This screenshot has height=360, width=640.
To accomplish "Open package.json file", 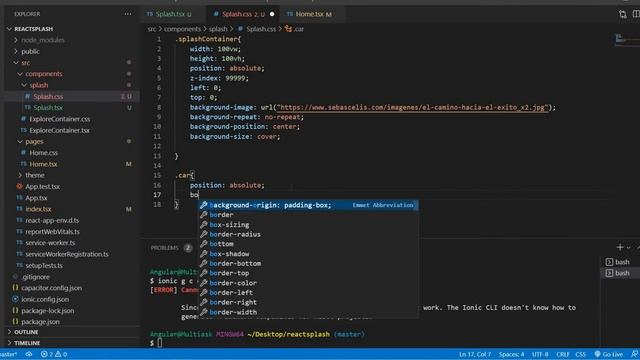I will coord(40,322).
